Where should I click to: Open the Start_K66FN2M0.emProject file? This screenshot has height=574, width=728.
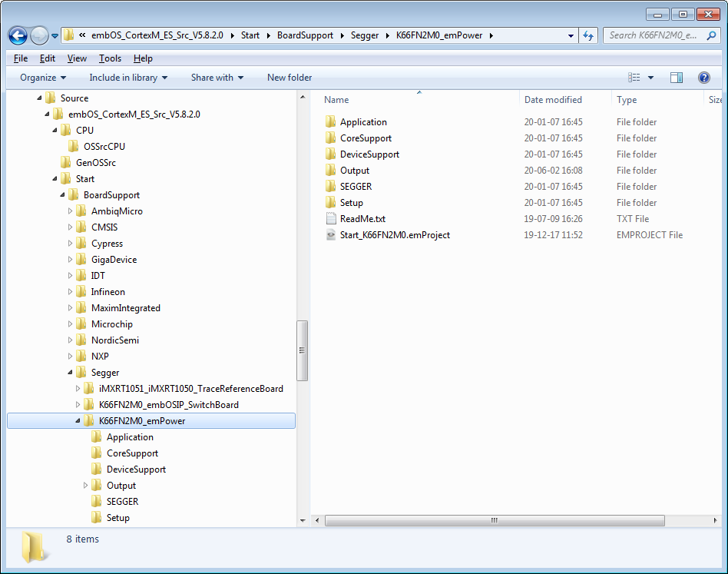click(x=393, y=234)
